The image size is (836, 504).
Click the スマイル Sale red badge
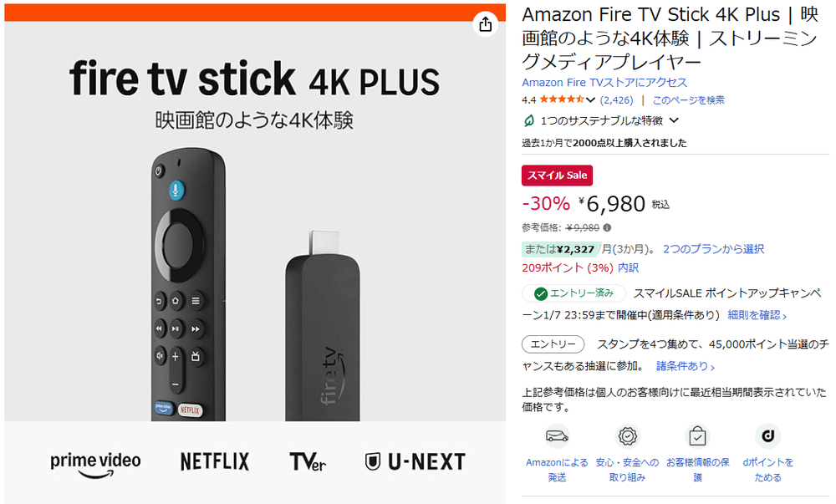557,176
